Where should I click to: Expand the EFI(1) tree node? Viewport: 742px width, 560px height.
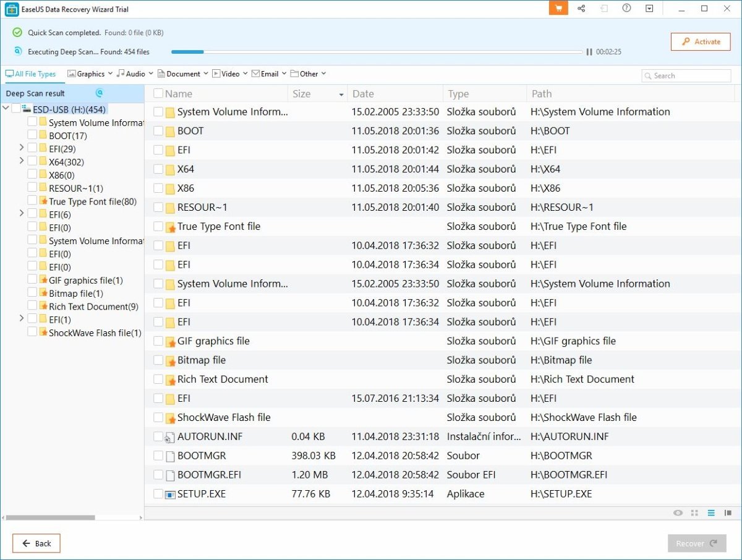22,319
